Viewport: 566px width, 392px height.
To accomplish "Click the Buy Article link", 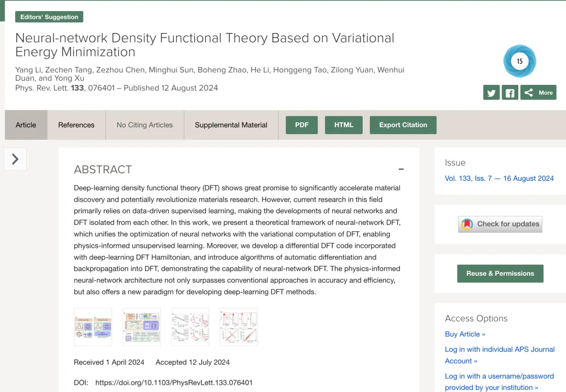I will 465,334.
